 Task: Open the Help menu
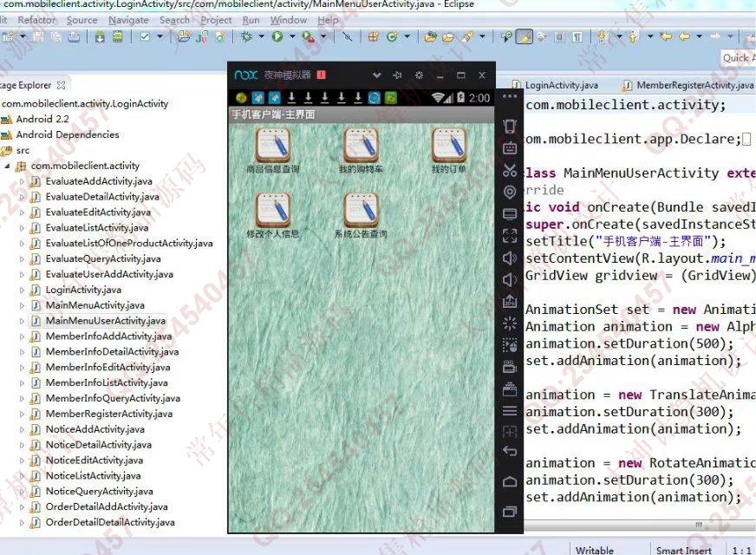point(328,20)
